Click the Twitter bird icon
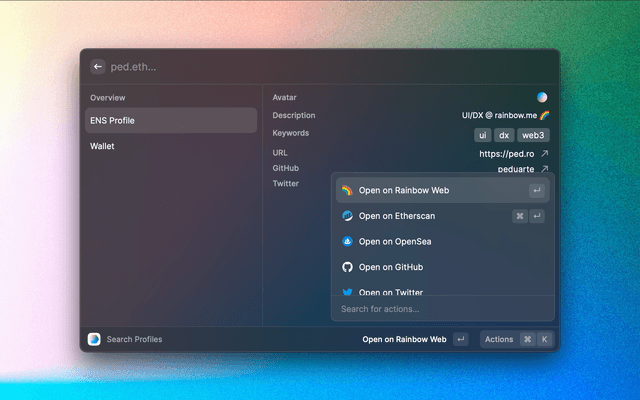This screenshot has width=640, height=400. 347,292
